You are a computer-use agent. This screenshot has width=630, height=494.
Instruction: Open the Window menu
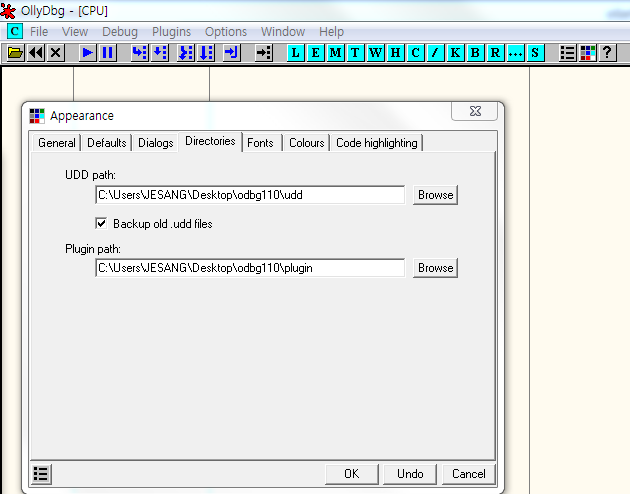click(x=283, y=32)
